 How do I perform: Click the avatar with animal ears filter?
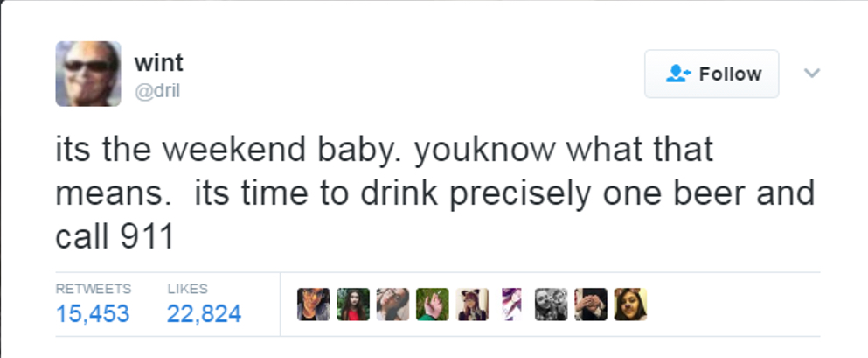(x=472, y=305)
